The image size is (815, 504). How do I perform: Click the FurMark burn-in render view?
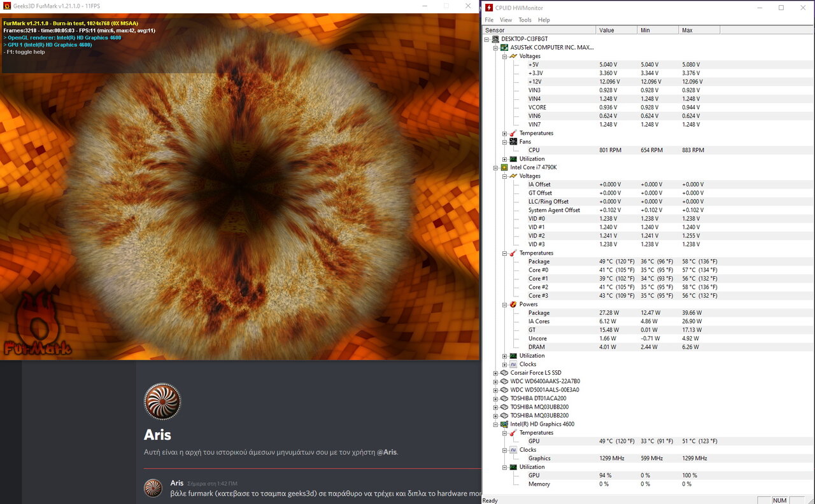point(239,186)
